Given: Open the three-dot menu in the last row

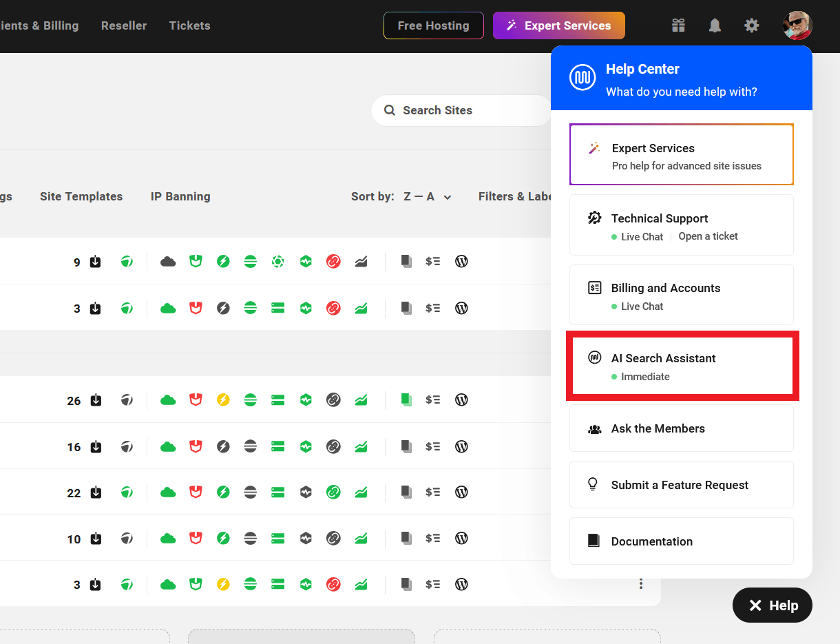Looking at the screenshot, I should coord(641,584).
